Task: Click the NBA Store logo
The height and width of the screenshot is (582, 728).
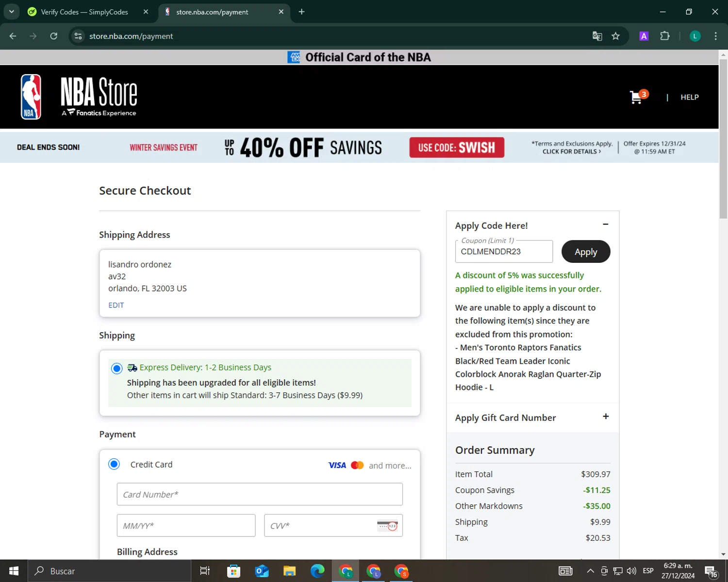Action: pos(79,97)
